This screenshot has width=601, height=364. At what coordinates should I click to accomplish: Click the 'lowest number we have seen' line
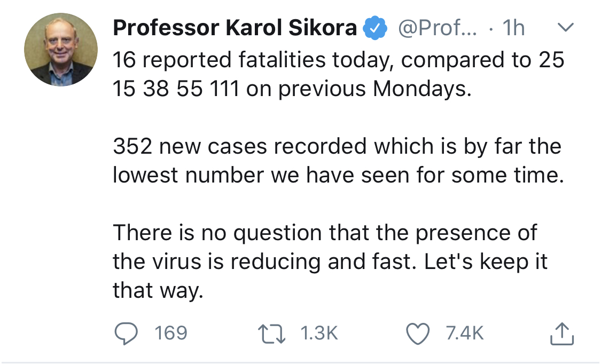[x=338, y=175]
